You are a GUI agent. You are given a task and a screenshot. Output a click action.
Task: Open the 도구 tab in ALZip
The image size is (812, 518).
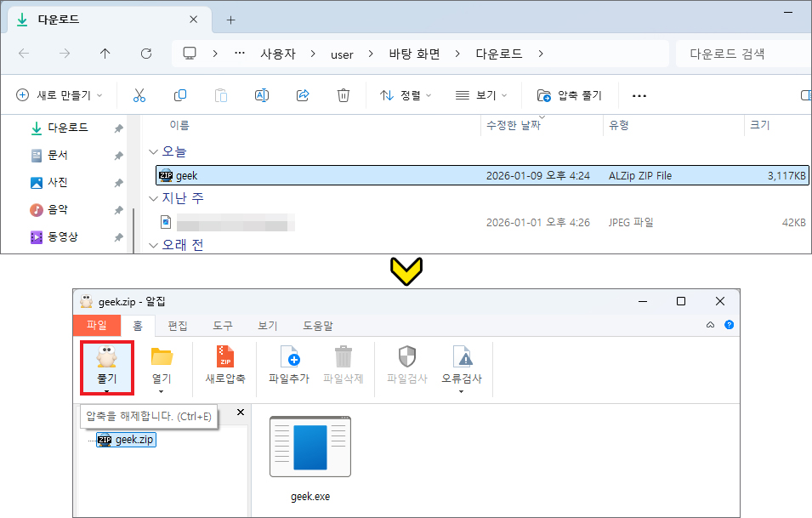click(x=223, y=326)
